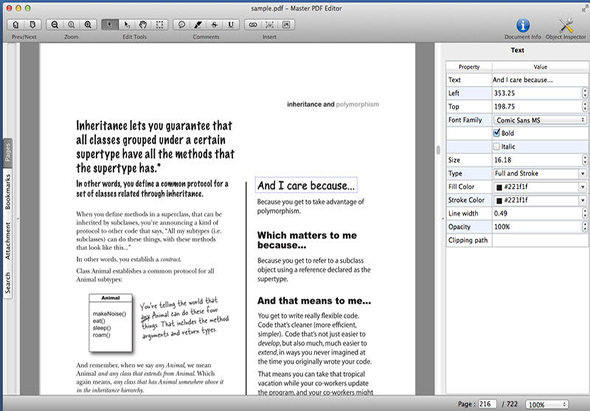590x411 pixels.
Task: Toggle the Bold checkbox
Action: tap(497, 133)
